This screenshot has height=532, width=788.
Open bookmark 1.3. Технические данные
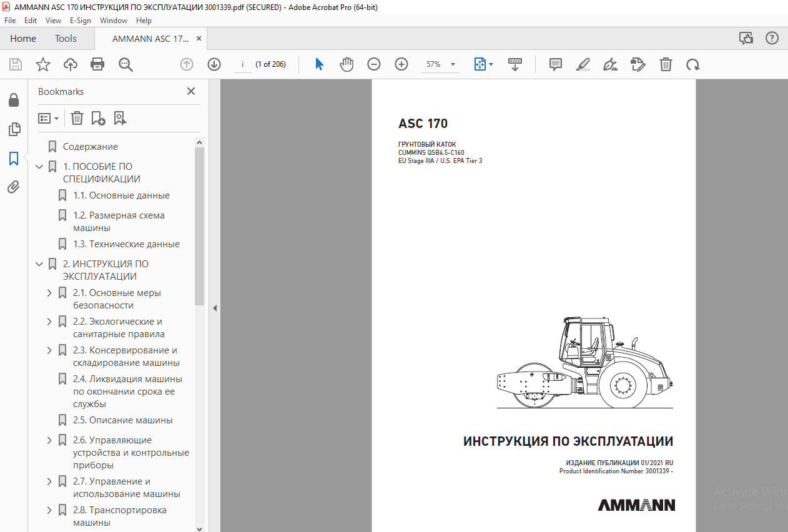126,244
